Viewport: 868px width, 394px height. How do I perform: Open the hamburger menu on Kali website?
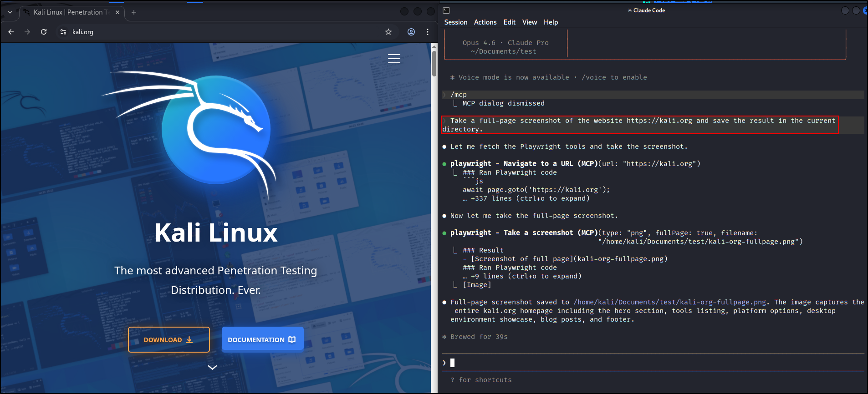[394, 59]
